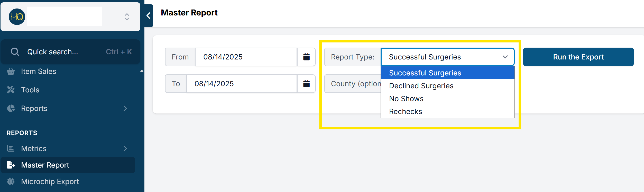Click the Metrics chart icon
Image resolution: width=644 pixels, height=192 pixels.
11,149
